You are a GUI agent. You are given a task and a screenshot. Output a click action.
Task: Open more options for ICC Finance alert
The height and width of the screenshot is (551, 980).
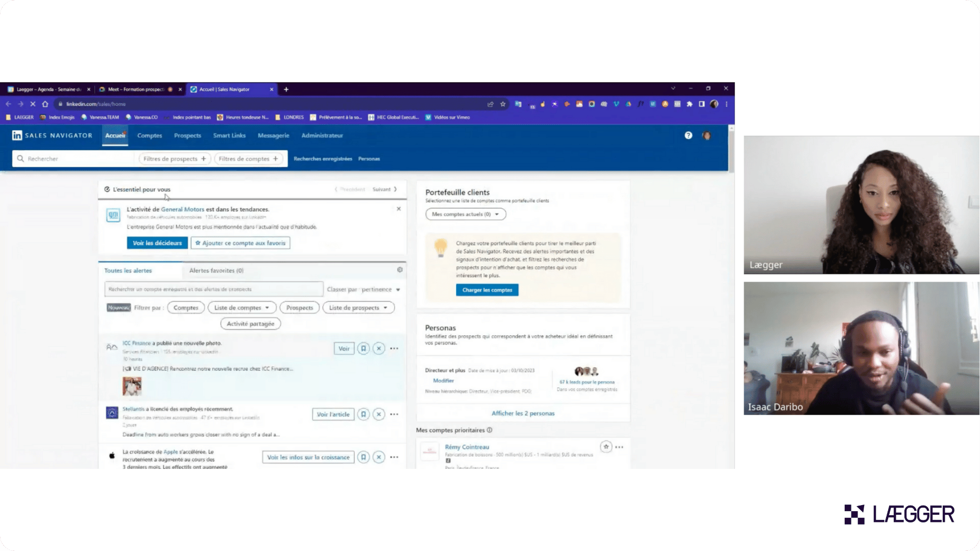click(x=394, y=348)
